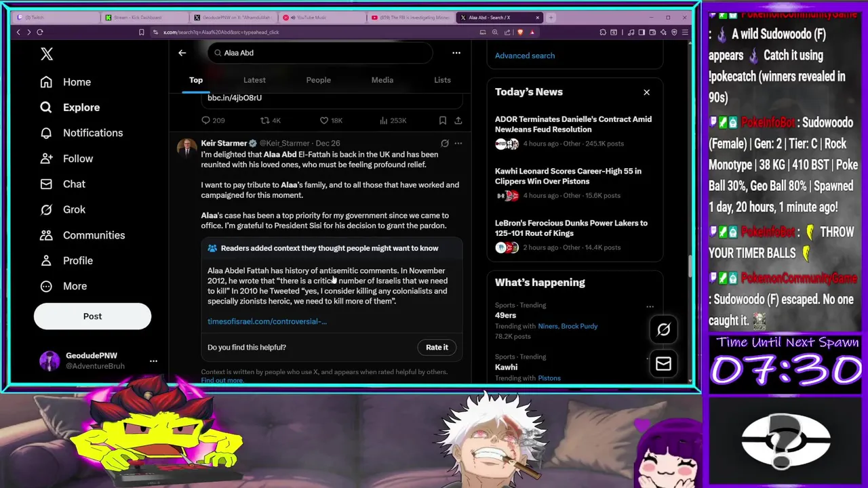The width and height of the screenshot is (868, 488).
Task: Open Keir Starmer display name link
Action: [x=224, y=143]
